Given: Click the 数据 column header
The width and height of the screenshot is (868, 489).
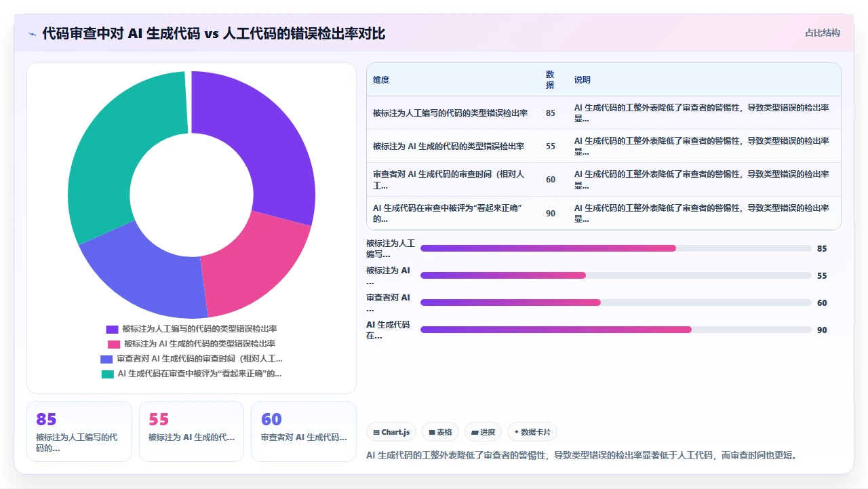Looking at the screenshot, I should click(x=550, y=80).
